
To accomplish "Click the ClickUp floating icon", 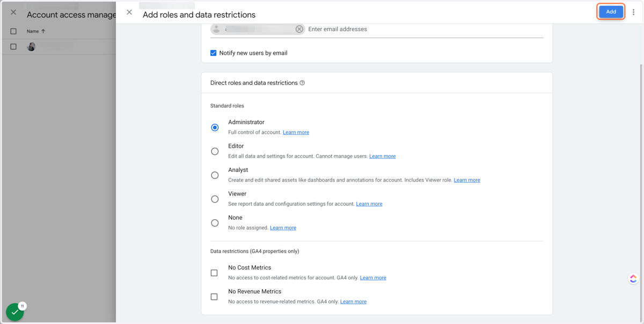I will point(633,278).
